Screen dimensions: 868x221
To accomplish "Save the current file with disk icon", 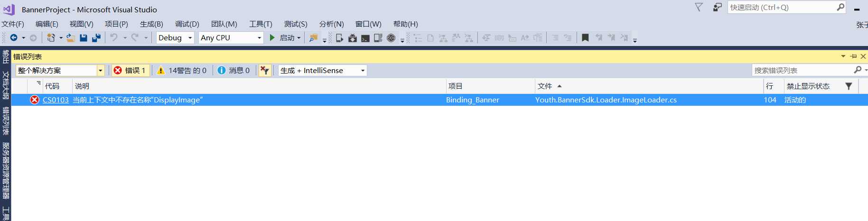I will pyautogui.click(x=84, y=37).
